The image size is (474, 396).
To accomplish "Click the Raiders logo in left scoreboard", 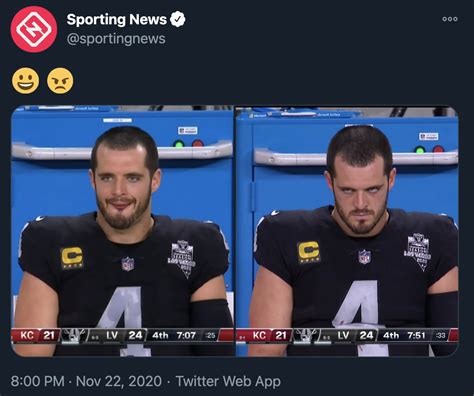I will [74, 335].
